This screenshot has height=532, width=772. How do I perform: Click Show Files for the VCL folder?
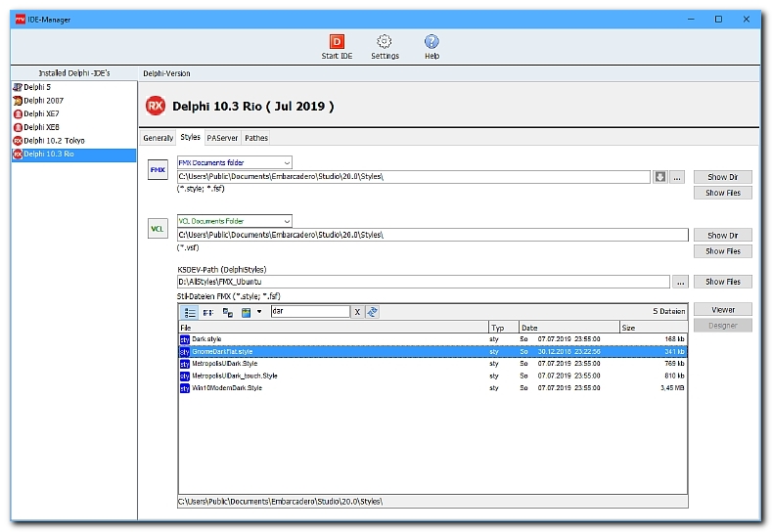tap(723, 251)
